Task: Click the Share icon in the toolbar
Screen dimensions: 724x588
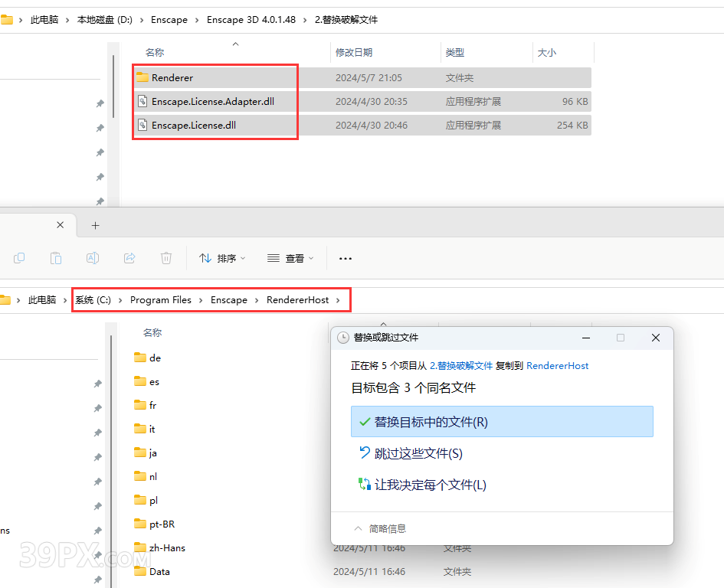Action: [x=129, y=258]
